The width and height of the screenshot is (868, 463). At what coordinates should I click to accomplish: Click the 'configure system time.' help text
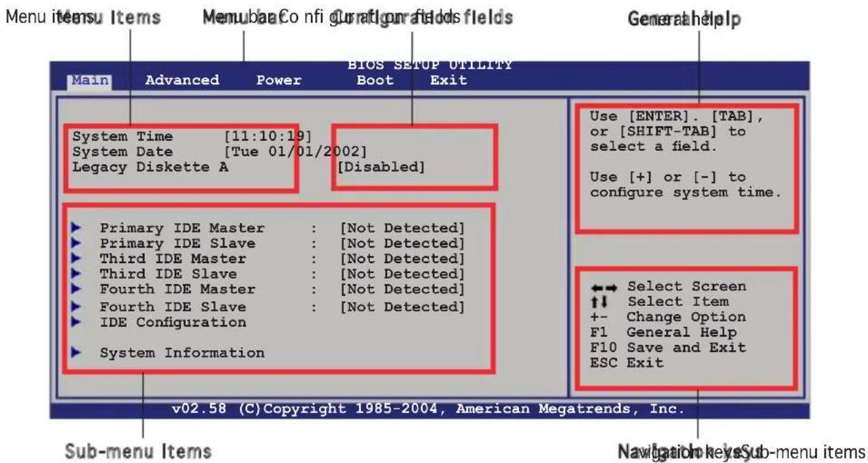click(x=686, y=192)
